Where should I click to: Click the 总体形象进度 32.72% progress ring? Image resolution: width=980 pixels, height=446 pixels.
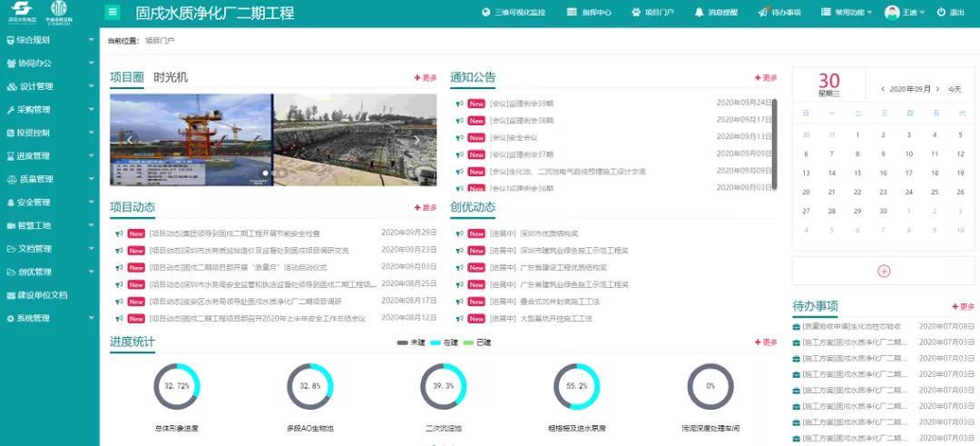(x=176, y=386)
